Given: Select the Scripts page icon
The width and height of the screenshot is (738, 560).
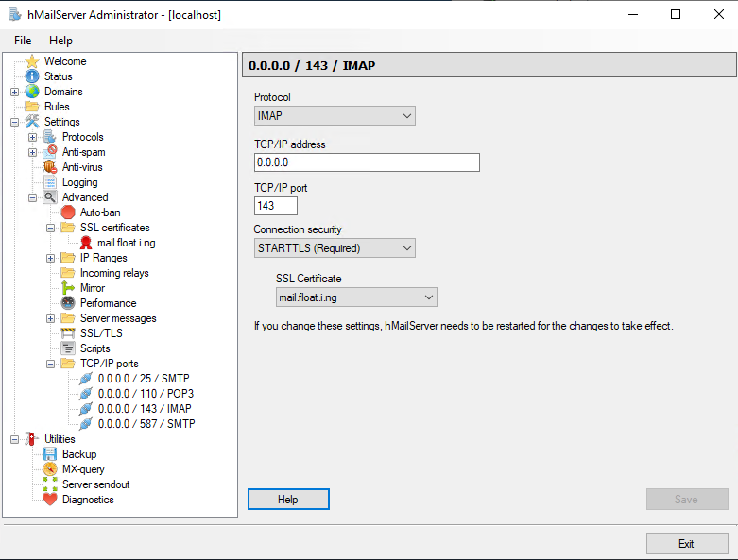Looking at the screenshot, I should 68,348.
